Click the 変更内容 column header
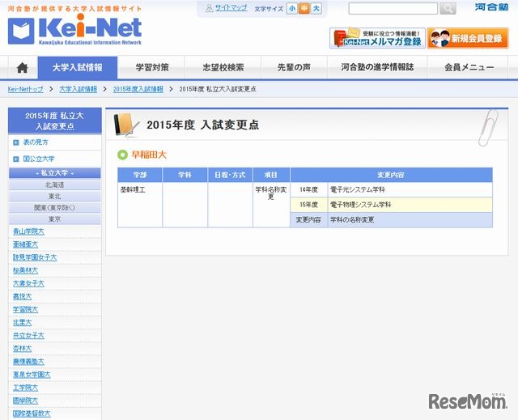 tap(391, 175)
